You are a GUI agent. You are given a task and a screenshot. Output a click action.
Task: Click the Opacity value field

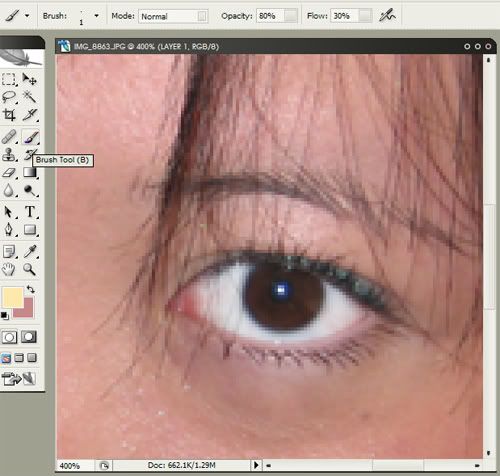coord(270,16)
